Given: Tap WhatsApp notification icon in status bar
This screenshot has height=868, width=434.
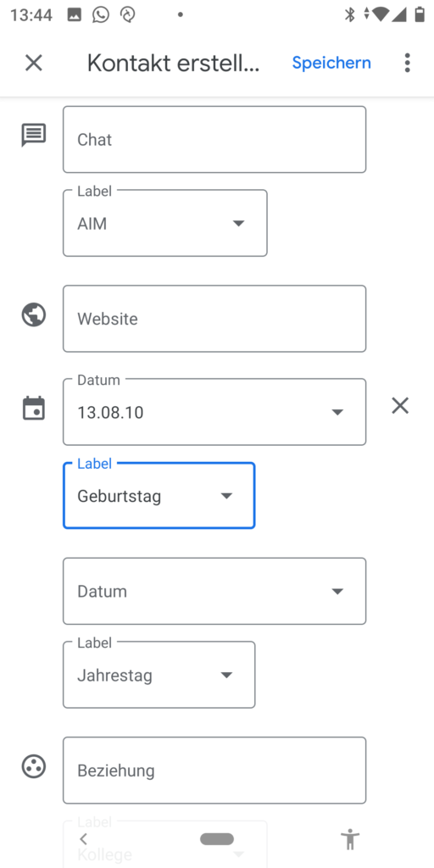Looking at the screenshot, I should pyautogui.click(x=101, y=15).
